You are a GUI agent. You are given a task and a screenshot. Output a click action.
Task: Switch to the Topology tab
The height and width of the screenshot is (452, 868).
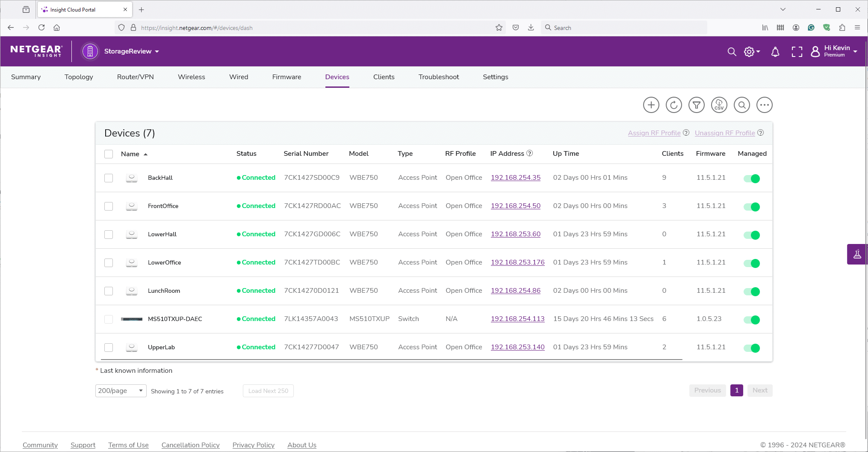(79, 77)
